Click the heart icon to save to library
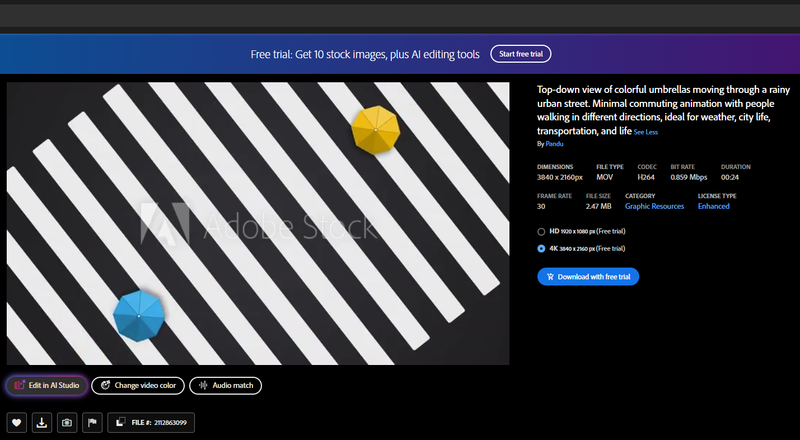This screenshot has height=440, width=800. click(16, 423)
